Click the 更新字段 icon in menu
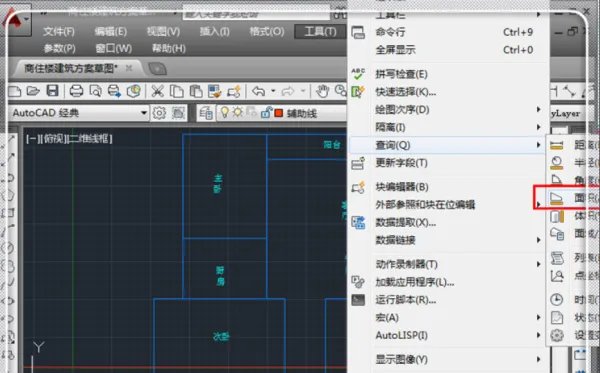600x373 pixels. (358, 163)
